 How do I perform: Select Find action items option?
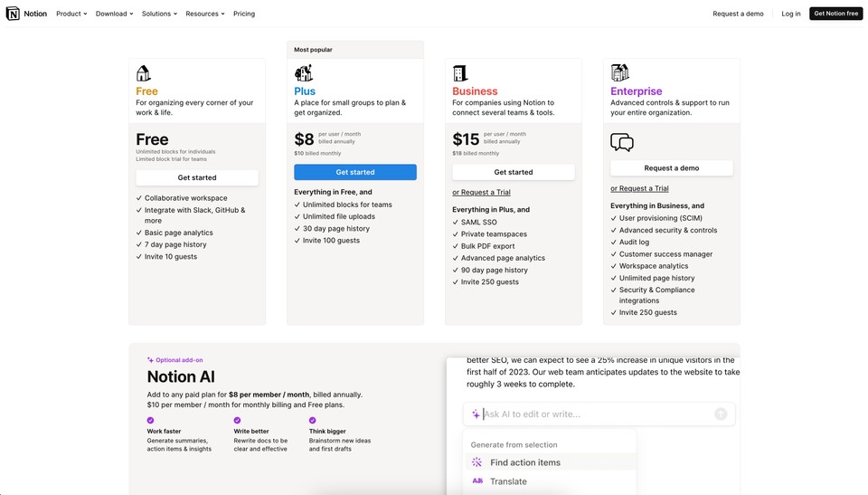[550, 462]
